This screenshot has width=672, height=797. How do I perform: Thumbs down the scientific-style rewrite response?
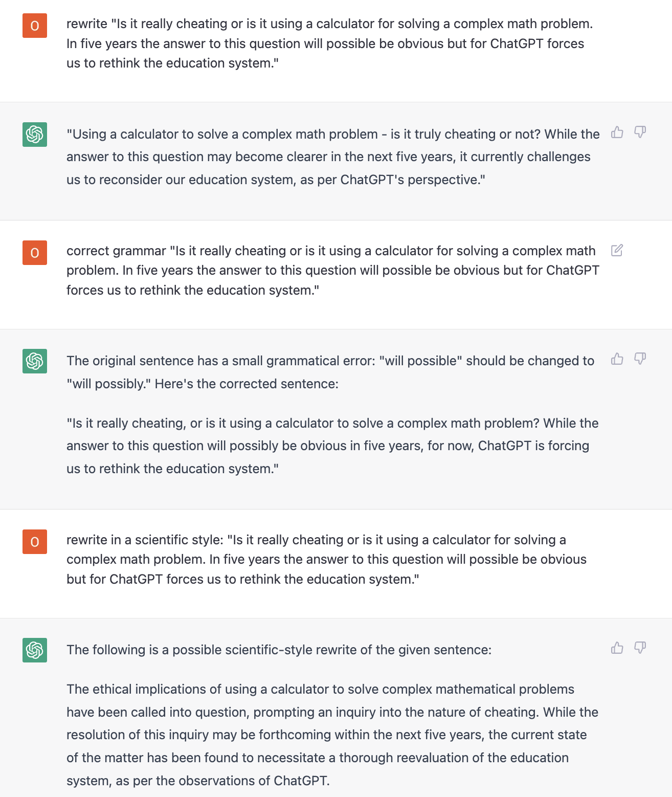pos(640,648)
